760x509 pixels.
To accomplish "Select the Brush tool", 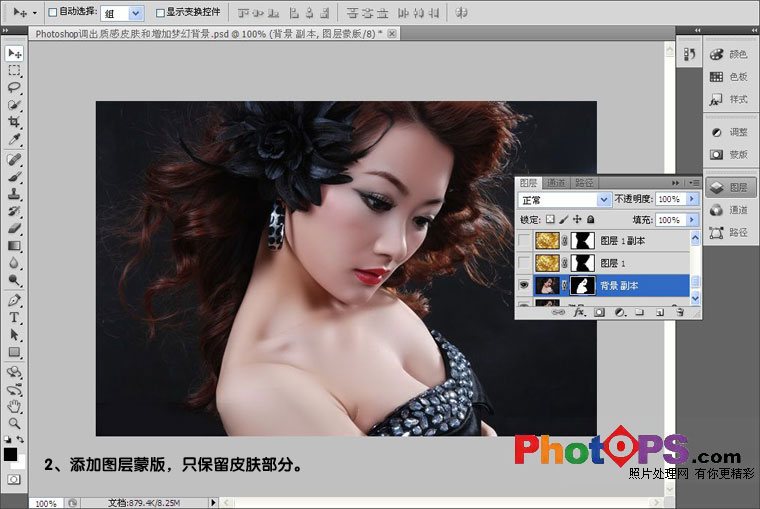I will [15, 177].
